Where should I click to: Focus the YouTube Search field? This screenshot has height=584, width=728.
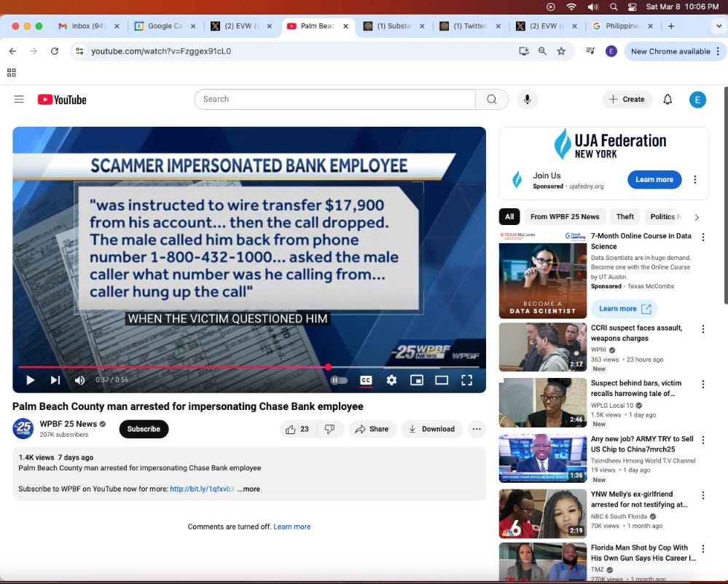pos(334,99)
